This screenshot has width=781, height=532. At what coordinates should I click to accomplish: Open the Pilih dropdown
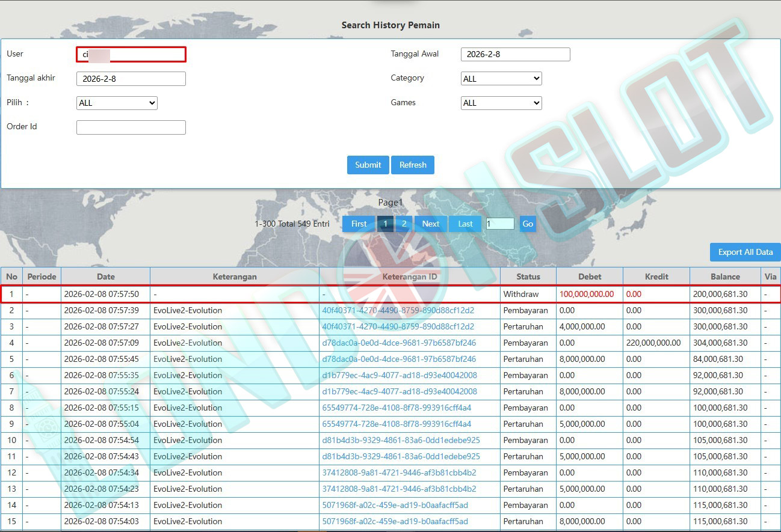coord(117,103)
